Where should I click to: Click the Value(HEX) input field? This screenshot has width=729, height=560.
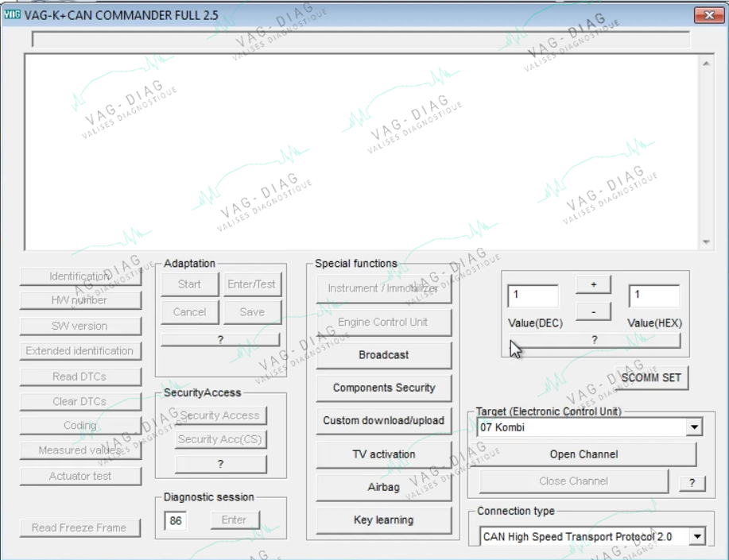(x=653, y=296)
